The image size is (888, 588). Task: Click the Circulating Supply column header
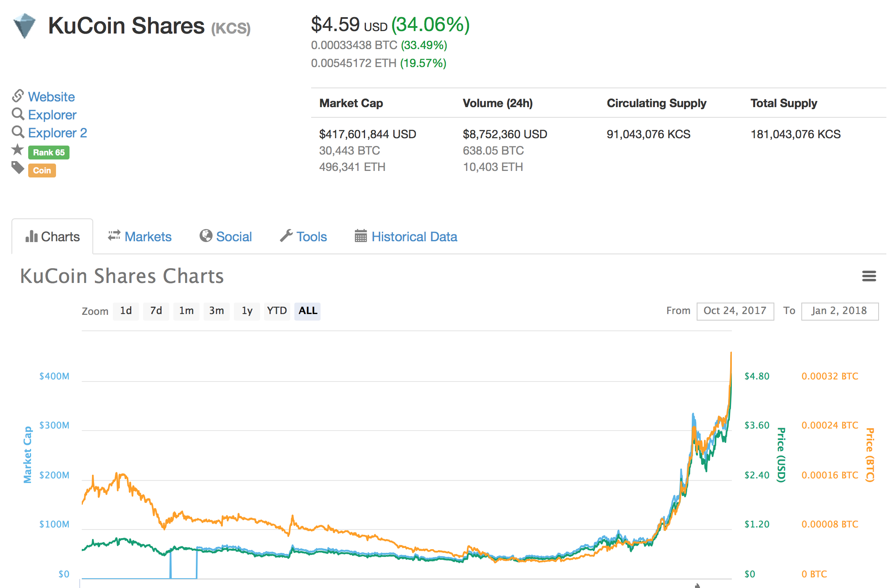tap(657, 103)
